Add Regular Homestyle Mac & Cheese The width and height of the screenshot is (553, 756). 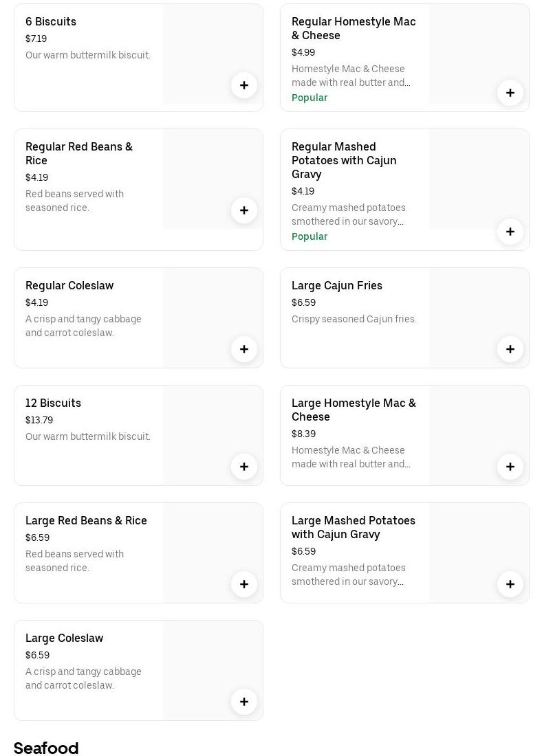coord(510,93)
